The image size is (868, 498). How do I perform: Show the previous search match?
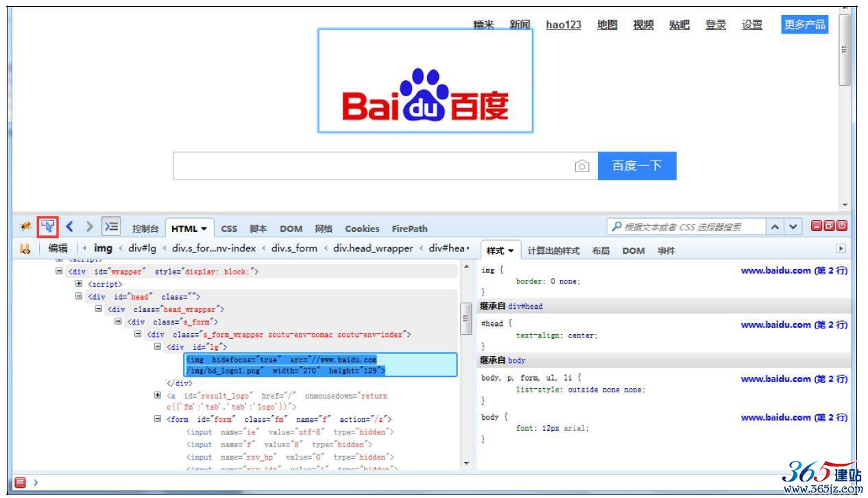point(775,226)
